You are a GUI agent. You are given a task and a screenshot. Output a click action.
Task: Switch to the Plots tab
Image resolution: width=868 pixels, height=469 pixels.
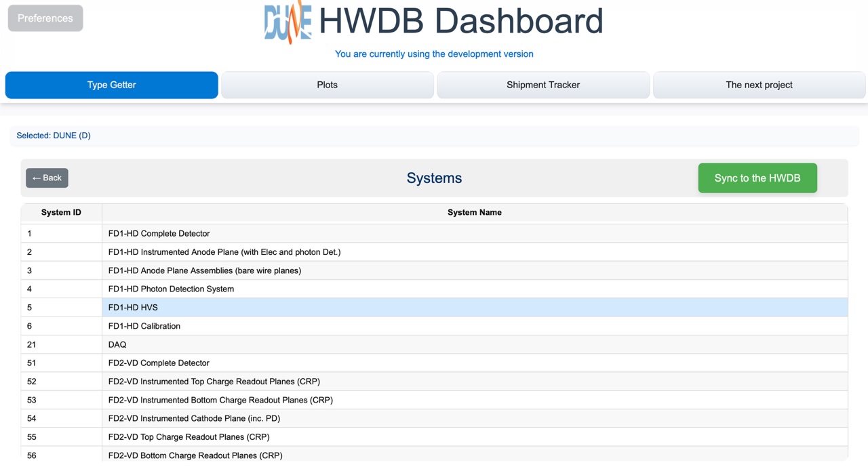[x=327, y=85]
